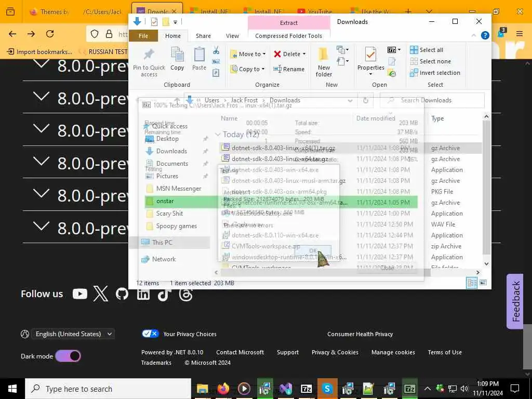Click the Manage cookies link
This screenshot has width=532, height=399.
point(393,352)
